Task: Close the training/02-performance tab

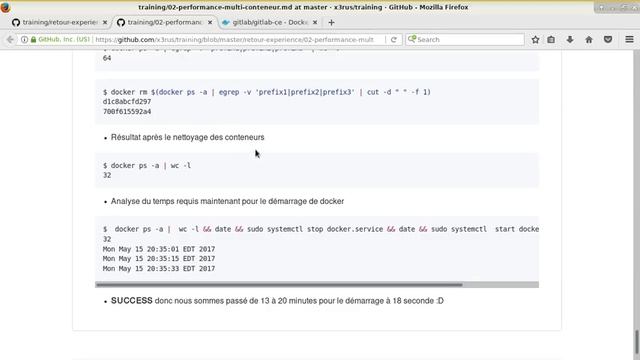Action: [210, 22]
